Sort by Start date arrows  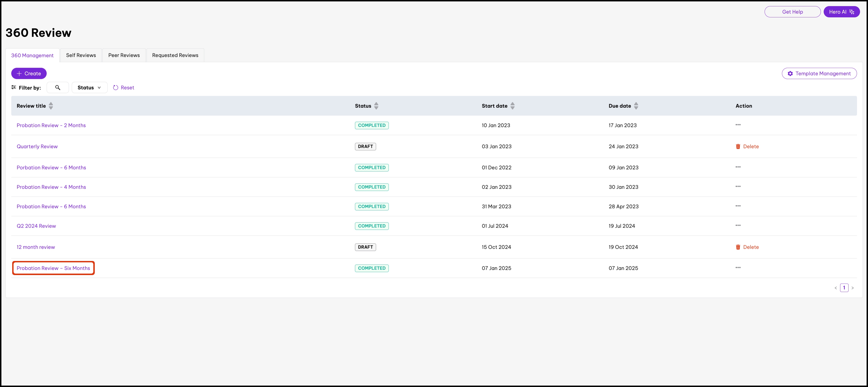click(x=512, y=106)
